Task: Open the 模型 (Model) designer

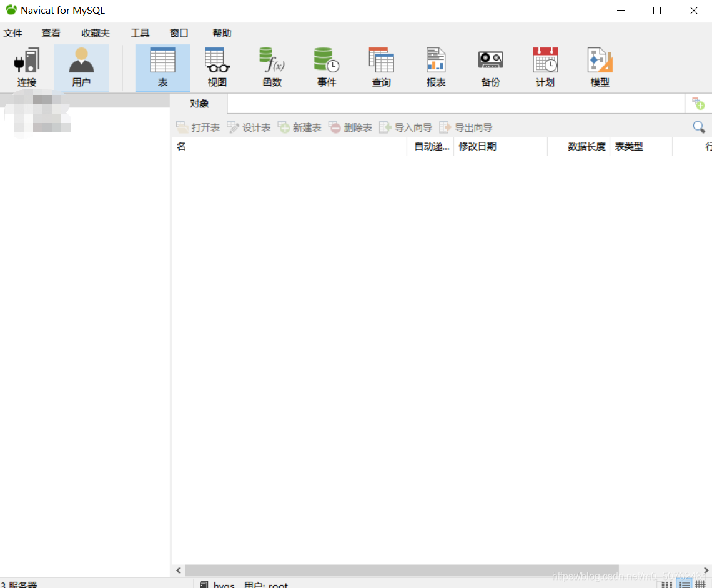Action: 599,67
